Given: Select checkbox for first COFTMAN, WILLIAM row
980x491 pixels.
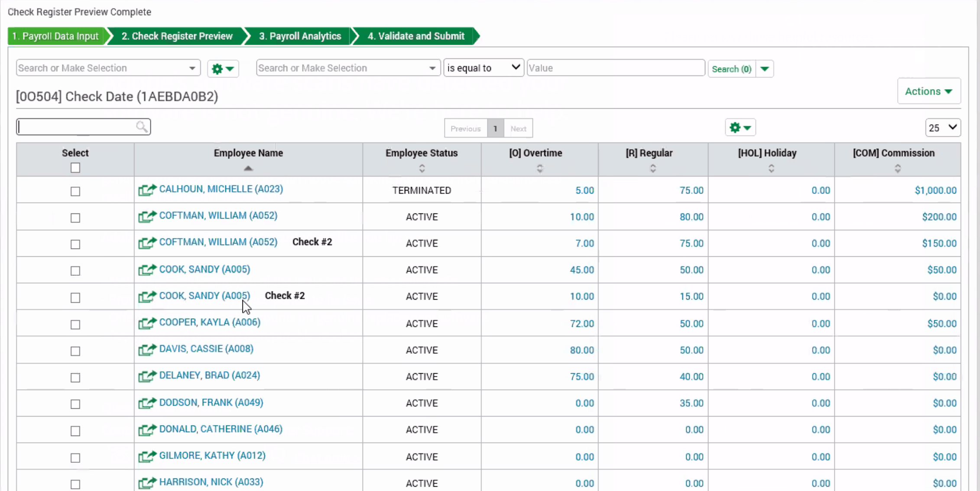Looking at the screenshot, I should pyautogui.click(x=75, y=218).
